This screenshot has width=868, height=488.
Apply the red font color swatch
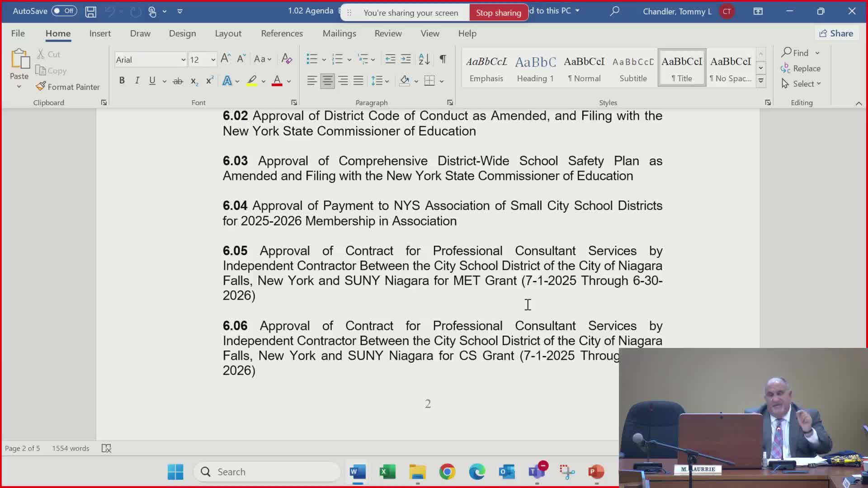277,81
